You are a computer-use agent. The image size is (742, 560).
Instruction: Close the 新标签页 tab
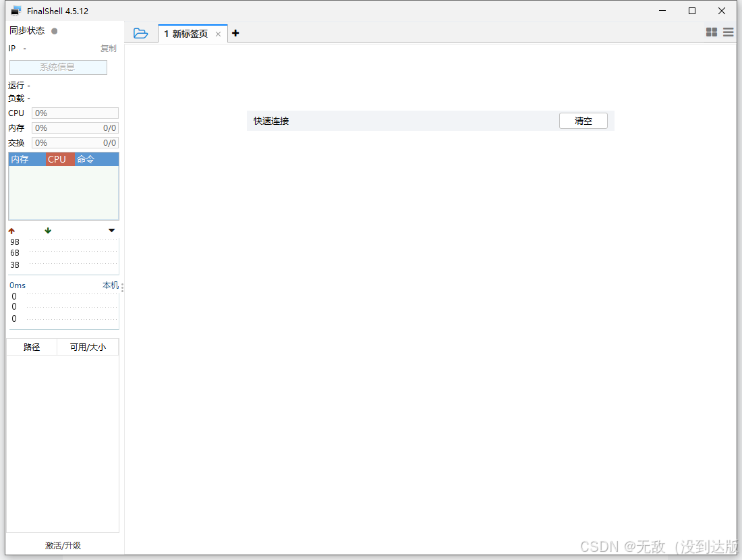point(218,34)
